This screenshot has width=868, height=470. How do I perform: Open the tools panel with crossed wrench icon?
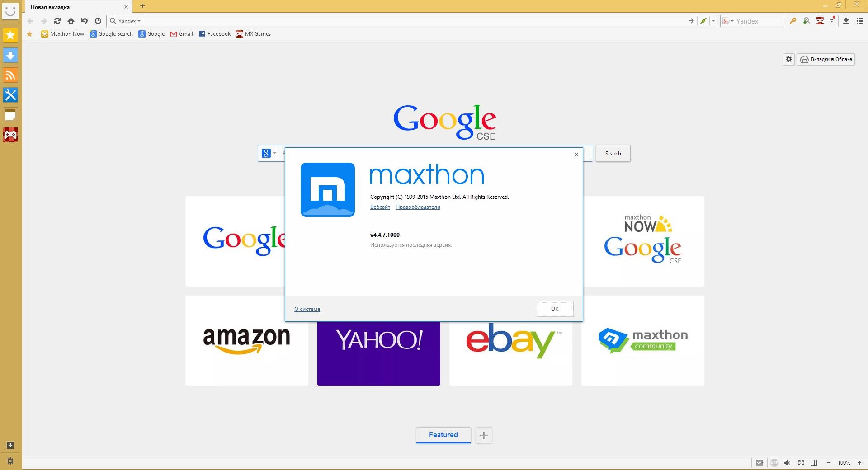(x=10, y=95)
